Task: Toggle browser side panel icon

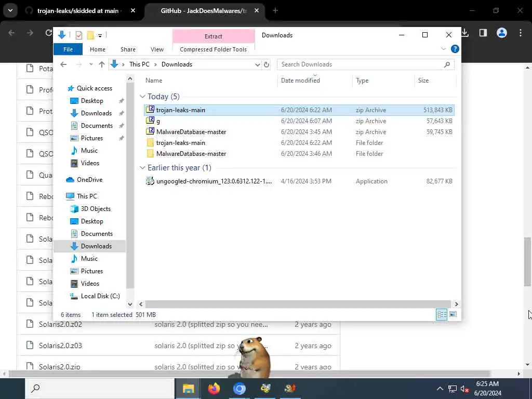Action: [483, 33]
